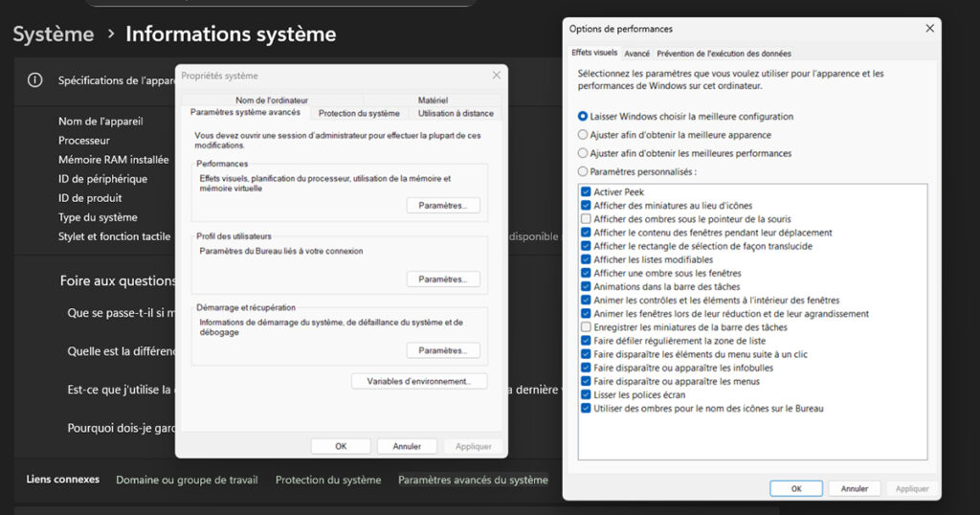The image size is (980, 515).
Task: Select Ajuster afin d'obtenir les meilleures performances
Action: pos(583,153)
